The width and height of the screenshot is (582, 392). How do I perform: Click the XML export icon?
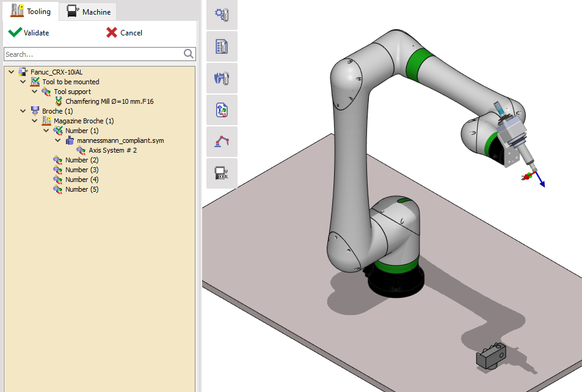pyautogui.click(x=221, y=173)
